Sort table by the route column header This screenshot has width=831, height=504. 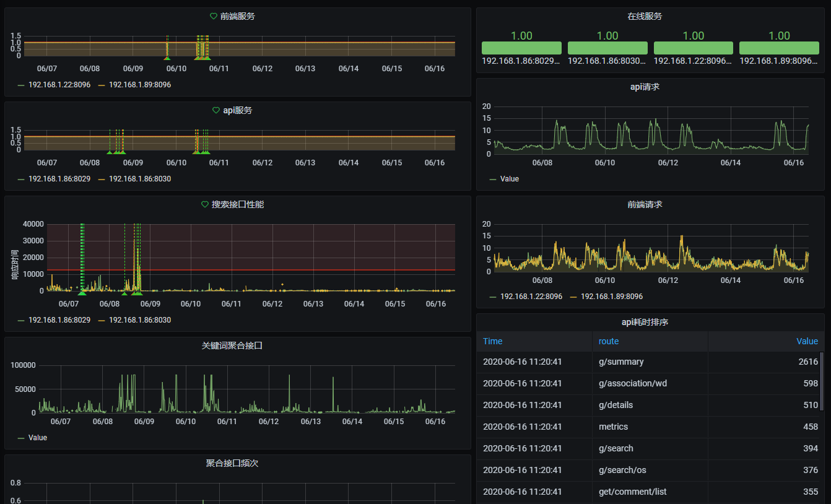609,341
